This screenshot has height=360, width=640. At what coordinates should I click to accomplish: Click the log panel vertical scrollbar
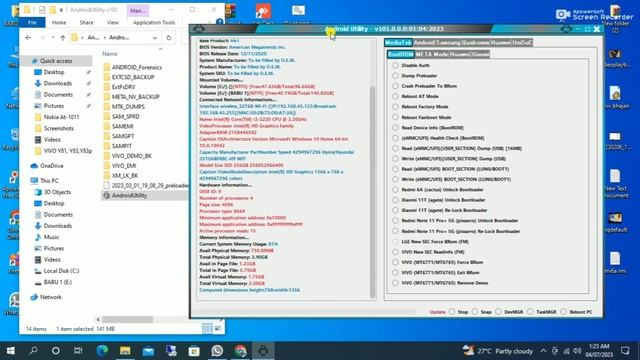[372, 192]
